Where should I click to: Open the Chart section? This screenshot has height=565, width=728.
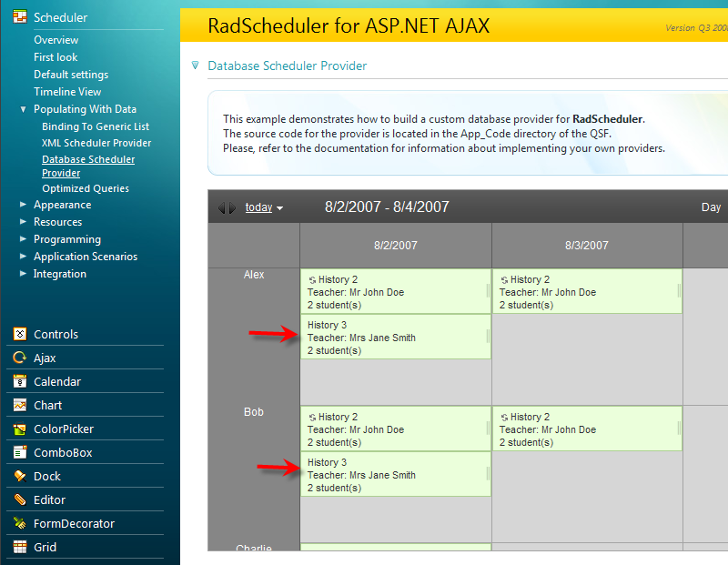coord(48,405)
